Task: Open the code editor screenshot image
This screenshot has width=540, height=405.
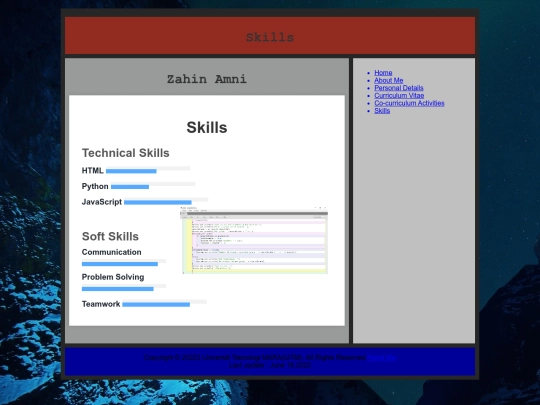Action: click(254, 240)
